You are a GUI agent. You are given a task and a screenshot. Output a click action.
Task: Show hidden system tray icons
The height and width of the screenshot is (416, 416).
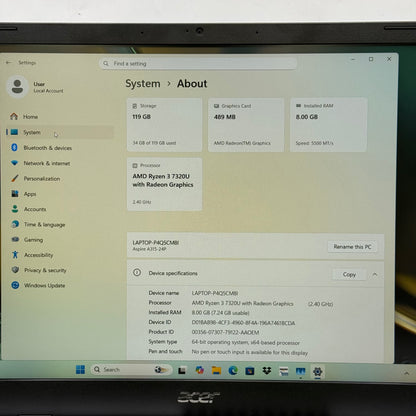407,373
